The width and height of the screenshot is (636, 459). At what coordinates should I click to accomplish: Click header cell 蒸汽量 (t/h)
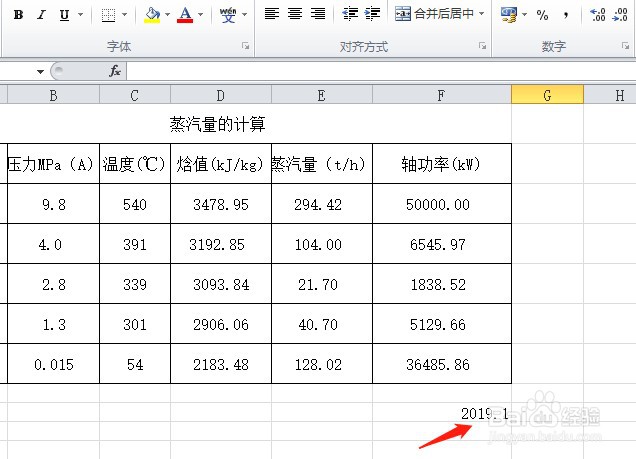pyautogui.click(x=322, y=163)
